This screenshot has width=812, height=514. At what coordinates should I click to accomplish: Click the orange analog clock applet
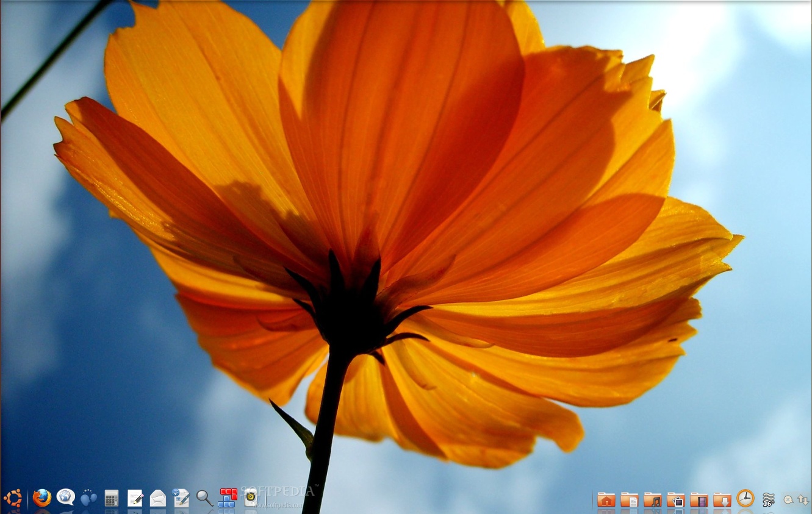coord(745,498)
